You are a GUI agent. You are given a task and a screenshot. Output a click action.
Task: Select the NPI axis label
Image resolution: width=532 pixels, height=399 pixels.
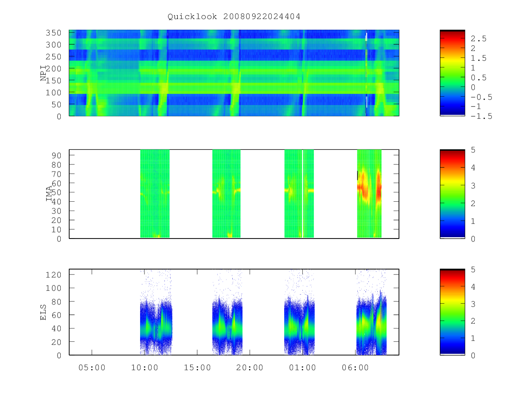(x=43, y=73)
